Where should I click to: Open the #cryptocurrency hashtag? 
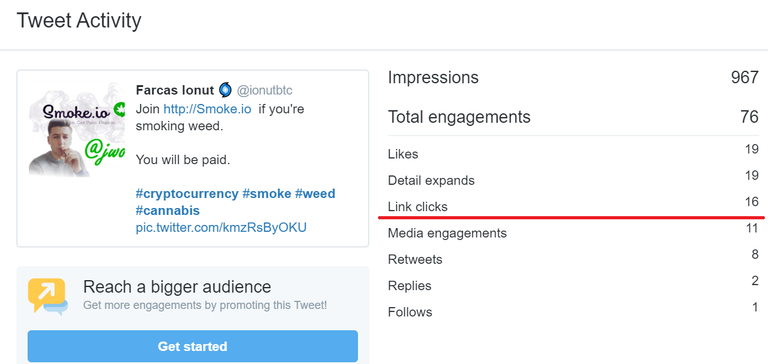pos(187,194)
